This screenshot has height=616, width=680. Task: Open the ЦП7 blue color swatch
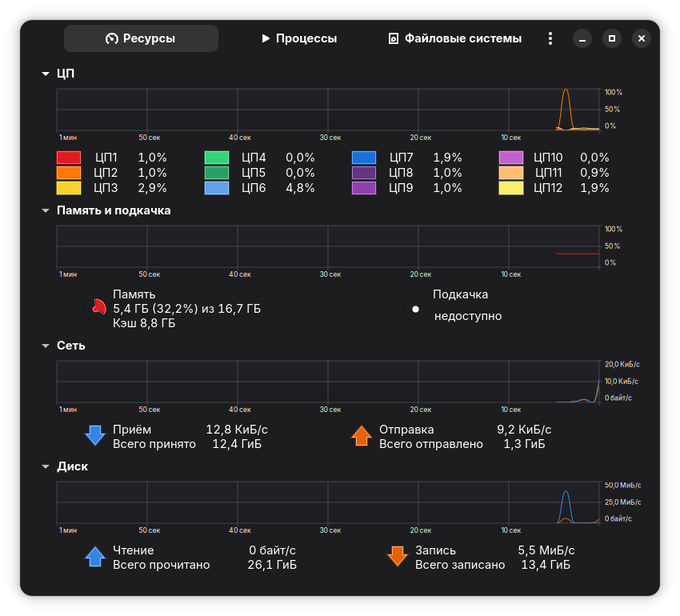[364, 158]
